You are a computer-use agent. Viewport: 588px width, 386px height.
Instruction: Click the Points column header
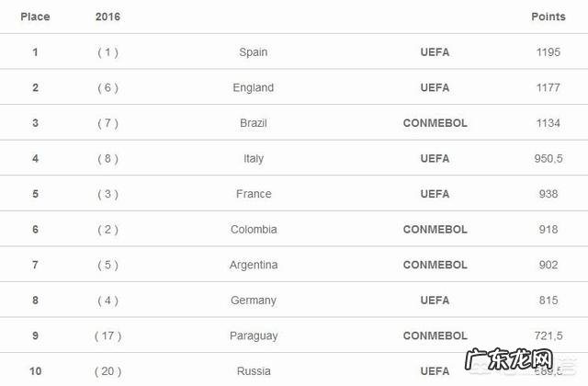click(548, 17)
